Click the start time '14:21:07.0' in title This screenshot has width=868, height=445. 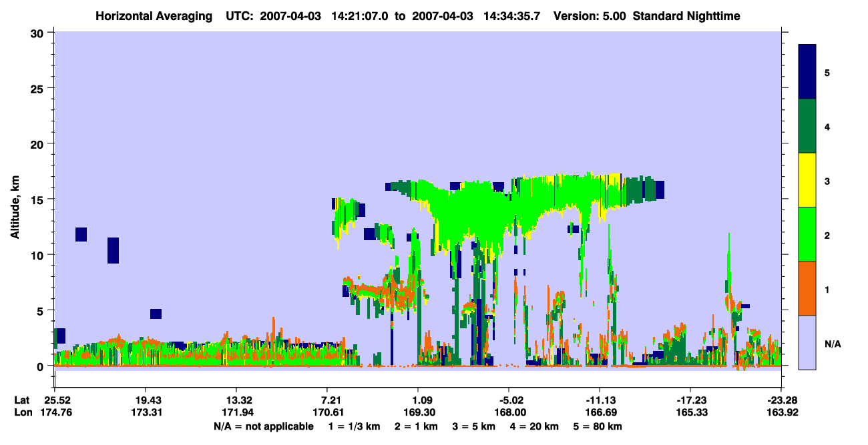(x=359, y=15)
